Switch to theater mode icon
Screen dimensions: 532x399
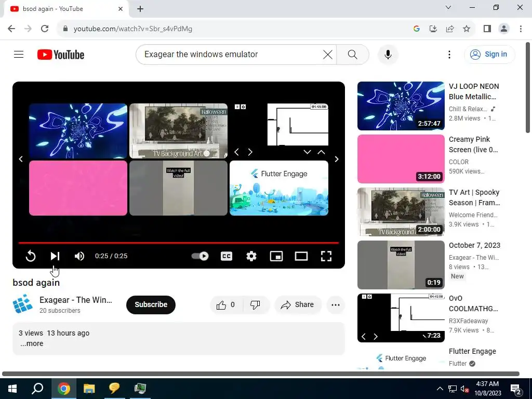(x=301, y=256)
